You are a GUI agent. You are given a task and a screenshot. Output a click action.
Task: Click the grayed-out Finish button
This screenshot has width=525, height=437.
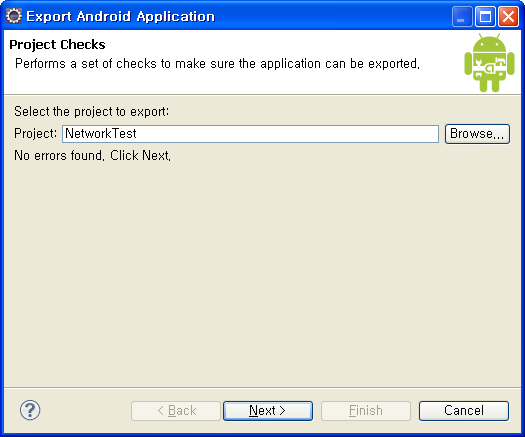click(366, 411)
